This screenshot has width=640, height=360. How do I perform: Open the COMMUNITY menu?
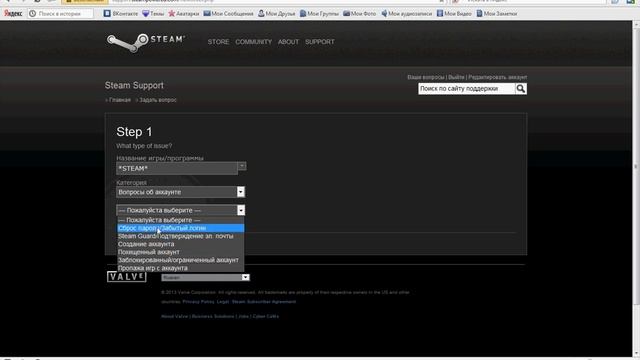[253, 42]
